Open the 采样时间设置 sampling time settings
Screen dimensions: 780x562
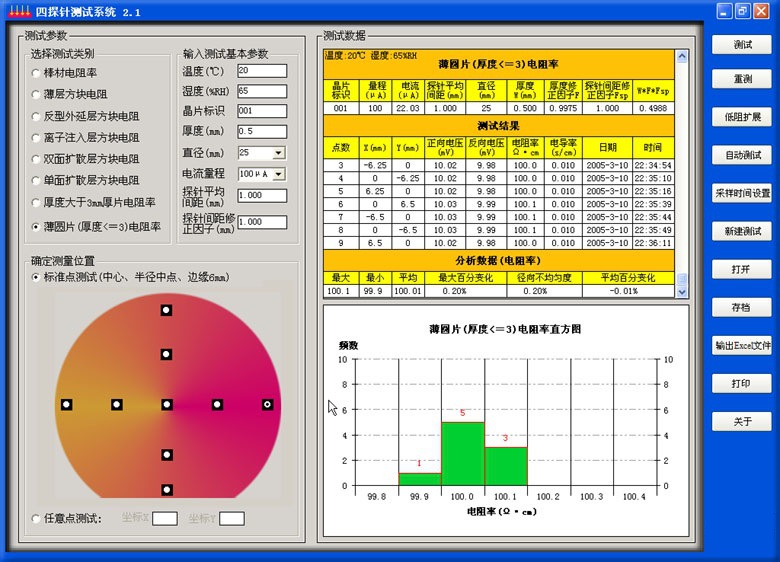[743, 193]
